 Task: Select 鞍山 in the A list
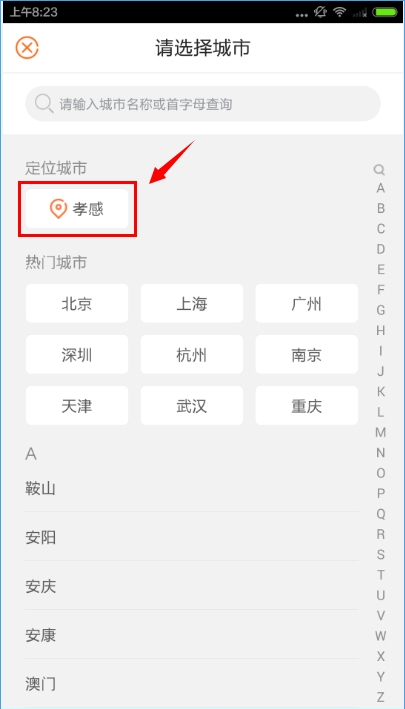192,488
